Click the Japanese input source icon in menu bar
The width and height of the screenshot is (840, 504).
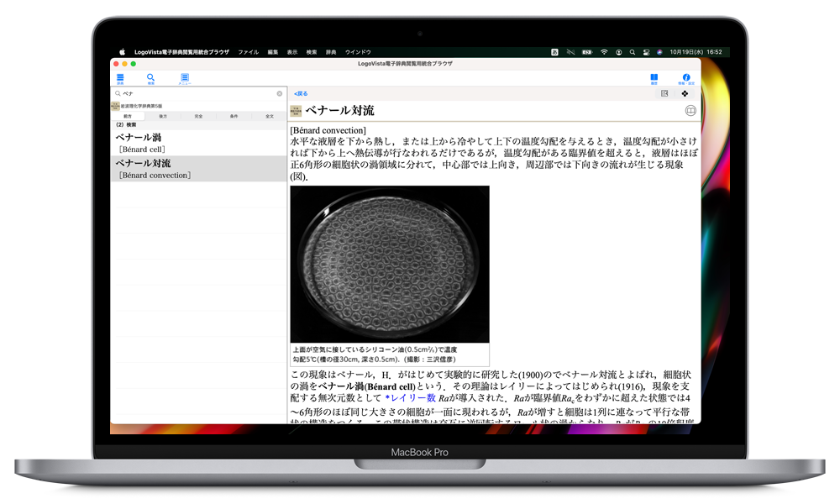click(x=554, y=52)
